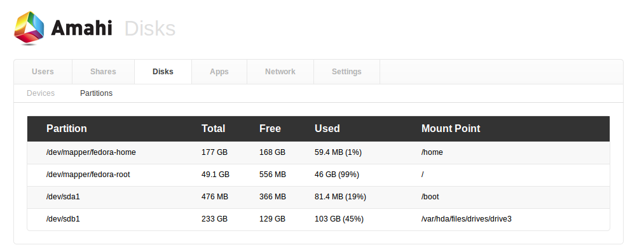This screenshot has height=252, width=644.
Task: Select the Disks tab
Action: [x=163, y=72]
